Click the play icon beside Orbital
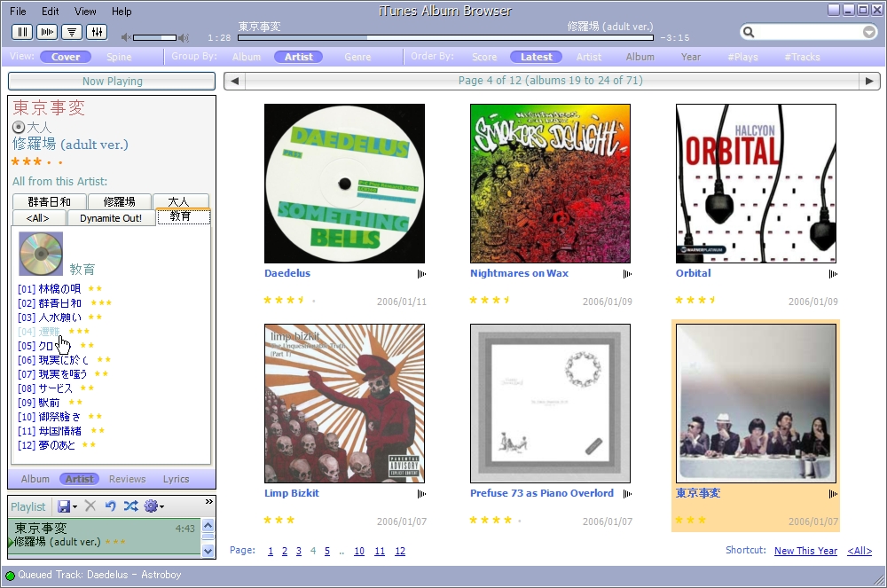 pos(833,274)
